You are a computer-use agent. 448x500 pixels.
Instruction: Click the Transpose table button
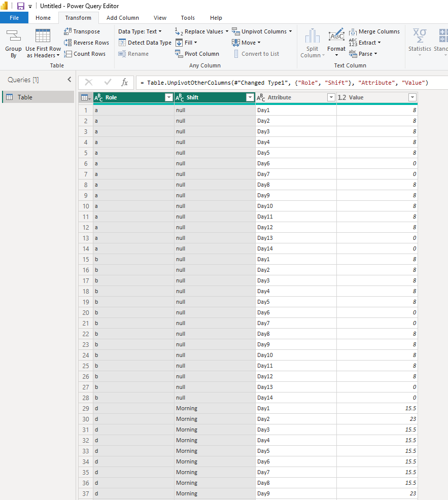point(82,31)
